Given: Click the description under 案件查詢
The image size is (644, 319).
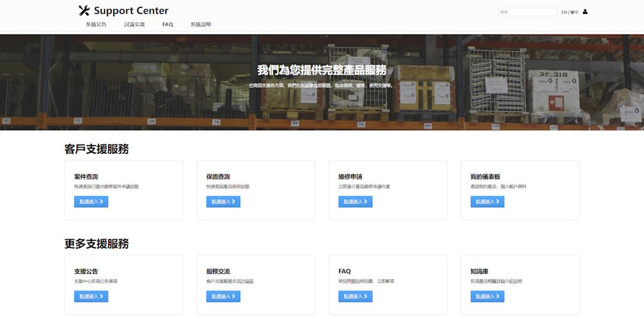Looking at the screenshot, I should pos(106,187).
